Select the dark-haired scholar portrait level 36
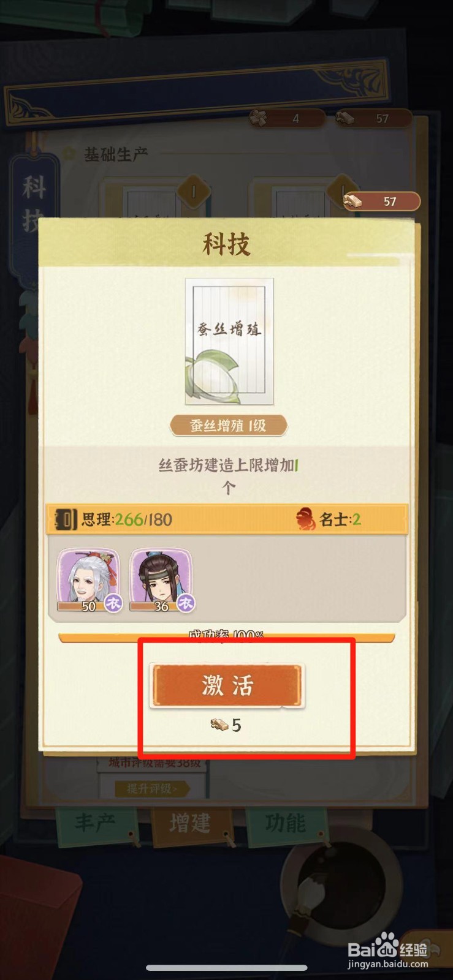This screenshot has height=980, width=453. (x=161, y=580)
